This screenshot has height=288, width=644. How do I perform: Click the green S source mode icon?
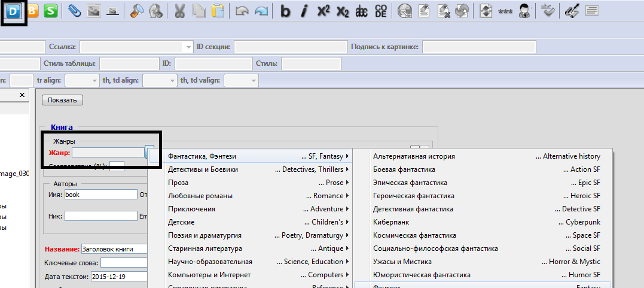[50, 11]
